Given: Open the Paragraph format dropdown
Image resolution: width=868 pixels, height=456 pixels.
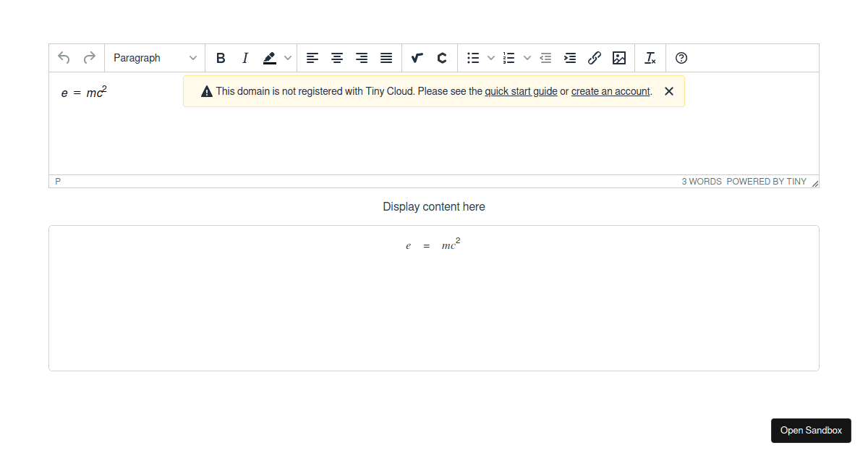Looking at the screenshot, I should [154, 58].
